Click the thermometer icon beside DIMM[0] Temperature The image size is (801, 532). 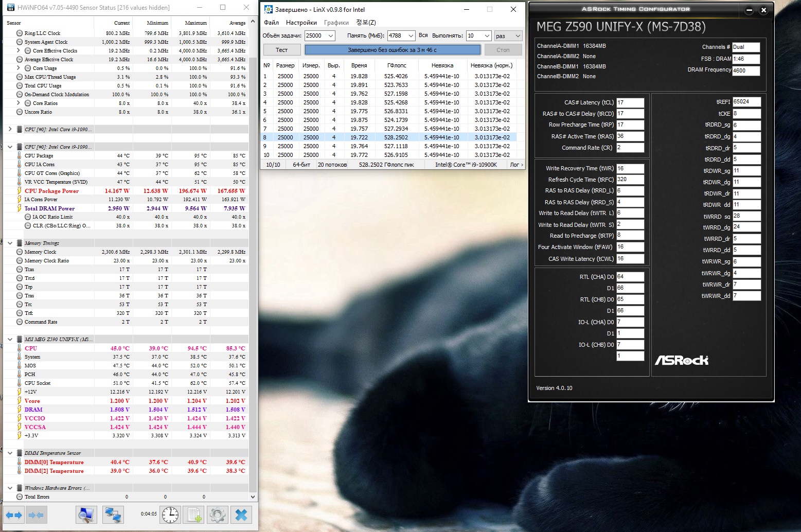(20, 462)
